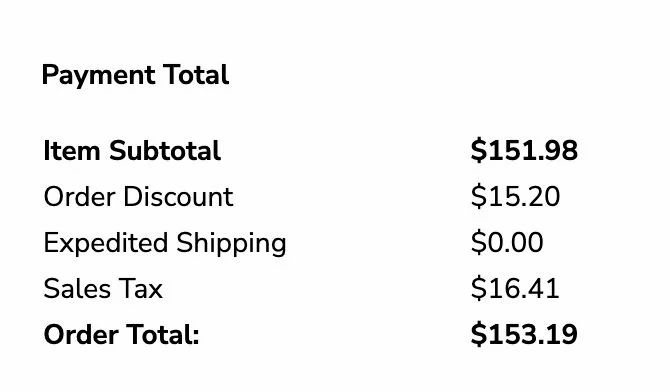The image size is (670, 392).
Task: Select the Sales Tax label
Action: click(x=103, y=289)
